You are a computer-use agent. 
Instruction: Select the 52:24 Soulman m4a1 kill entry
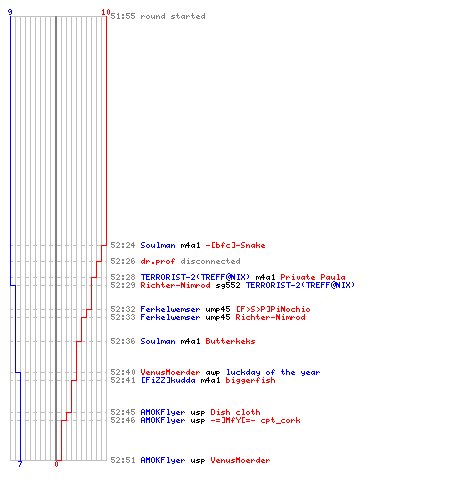[188, 245]
